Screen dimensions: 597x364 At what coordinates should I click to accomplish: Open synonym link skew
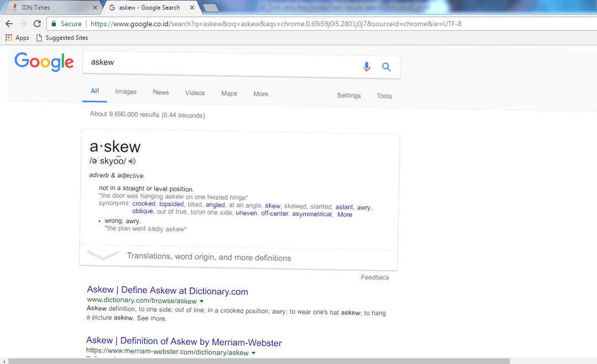pyautogui.click(x=273, y=206)
